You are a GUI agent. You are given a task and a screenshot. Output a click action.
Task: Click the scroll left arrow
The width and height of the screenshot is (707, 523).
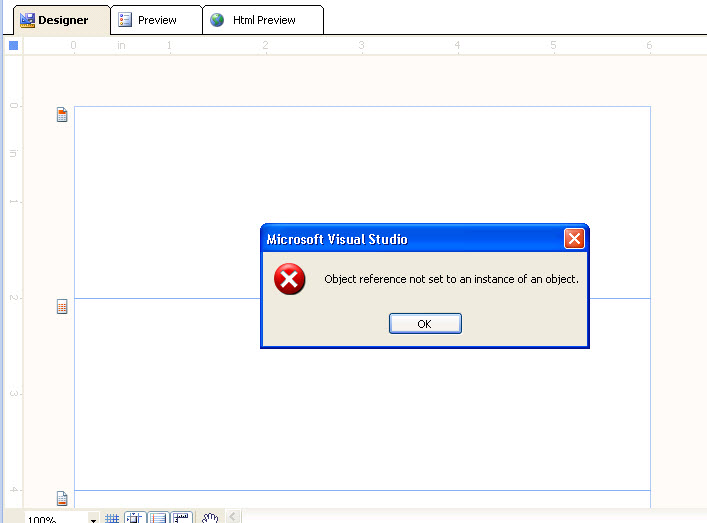(233, 517)
